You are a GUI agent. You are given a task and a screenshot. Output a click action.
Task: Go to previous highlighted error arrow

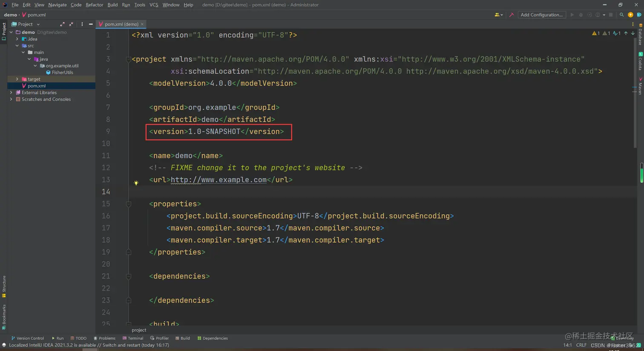[x=626, y=33]
